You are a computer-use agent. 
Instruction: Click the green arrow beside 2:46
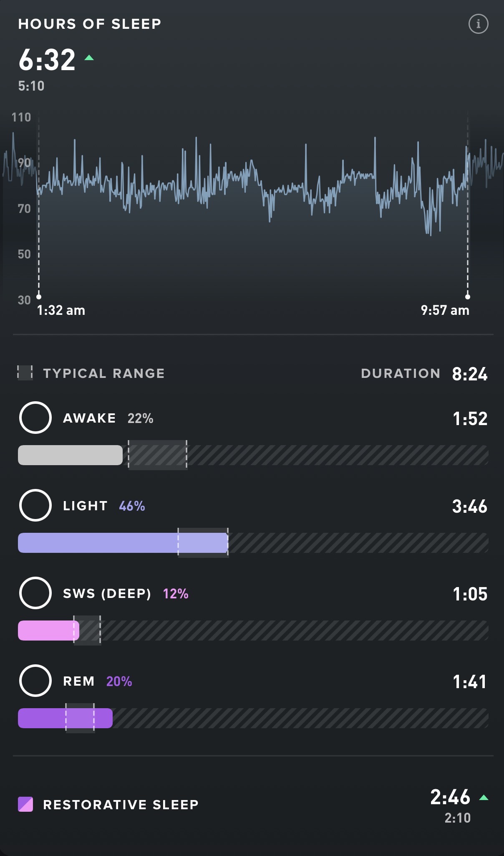[x=484, y=798]
